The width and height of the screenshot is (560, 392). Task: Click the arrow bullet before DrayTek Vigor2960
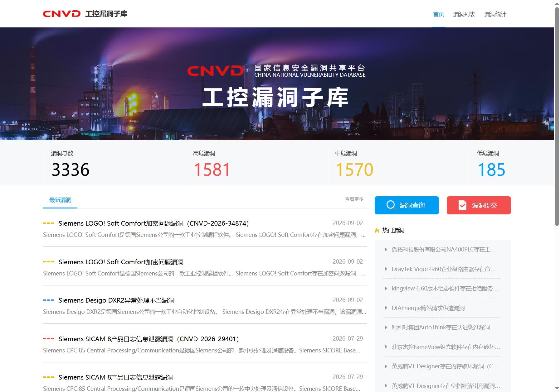tap(386, 269)
